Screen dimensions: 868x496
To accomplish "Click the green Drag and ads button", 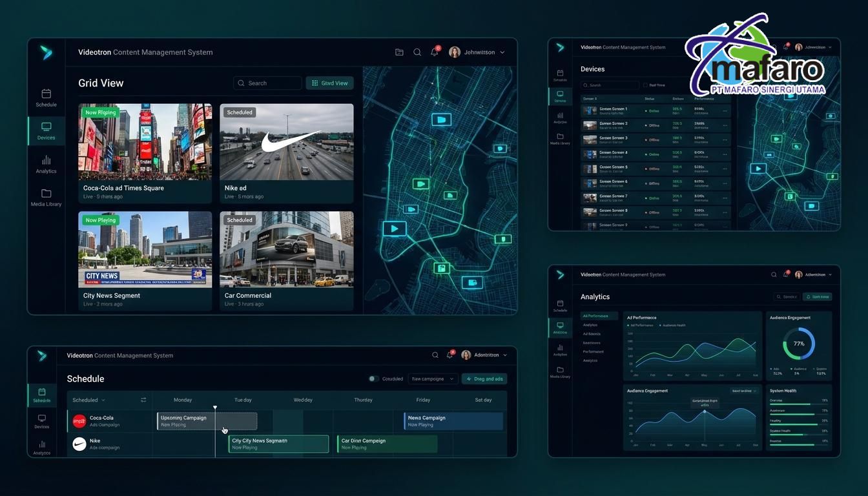I will pyautogui.click(x=484, y=379).
